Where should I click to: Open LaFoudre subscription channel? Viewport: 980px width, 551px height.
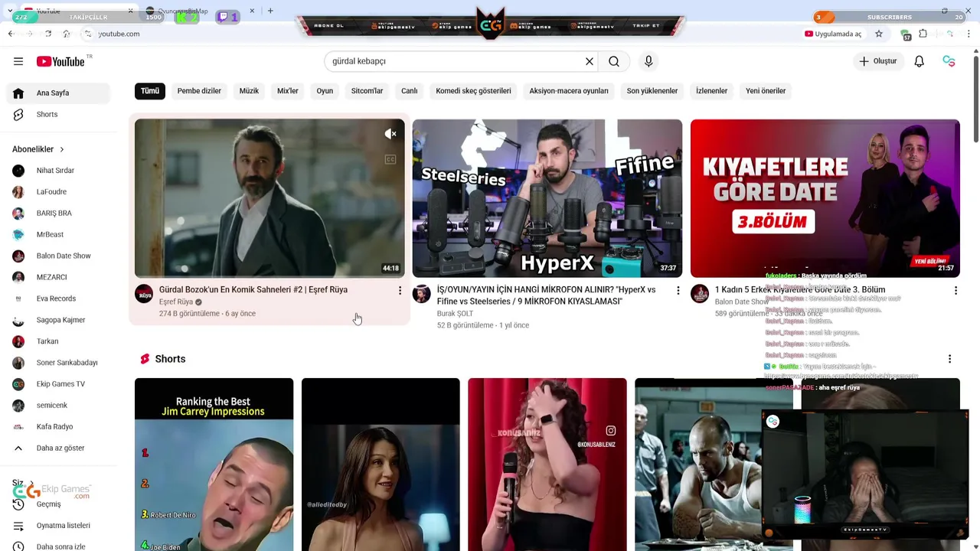click(58, 192)
